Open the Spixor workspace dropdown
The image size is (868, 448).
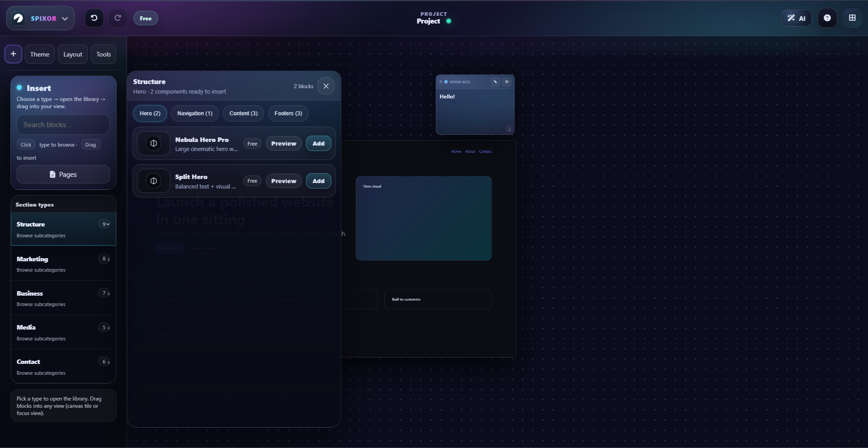coord(65,19)
